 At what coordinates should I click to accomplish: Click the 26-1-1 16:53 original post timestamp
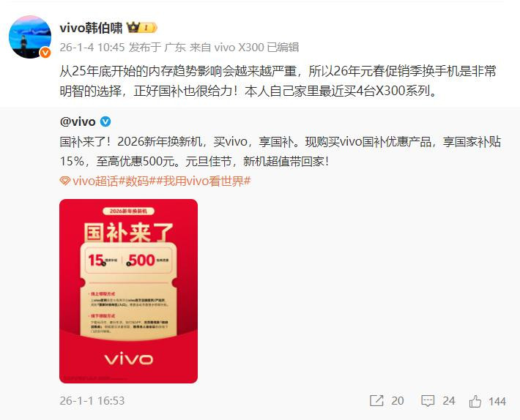[92, 401]
